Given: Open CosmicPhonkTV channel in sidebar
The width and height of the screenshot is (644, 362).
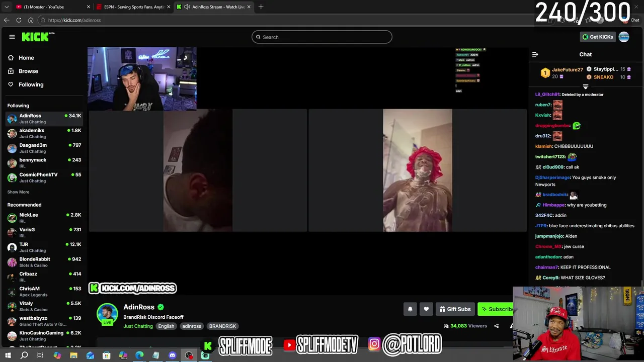Looking at the screenshot, I should click(x=44, y=177).
